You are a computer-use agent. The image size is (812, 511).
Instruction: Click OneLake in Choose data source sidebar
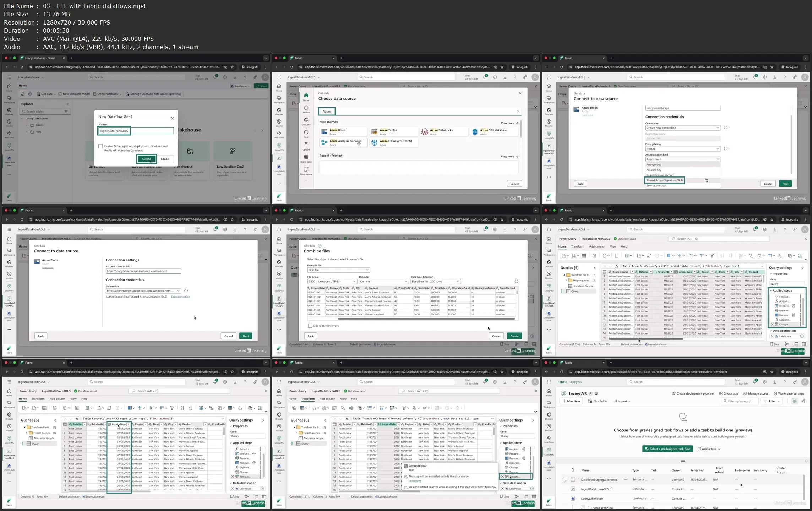click(x=306, y=121)
